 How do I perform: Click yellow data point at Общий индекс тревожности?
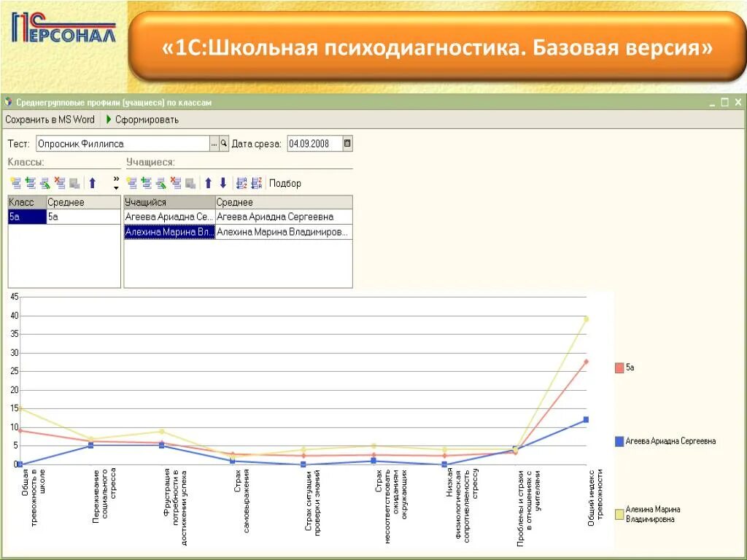pyautogui.click(x=587, y=319)
